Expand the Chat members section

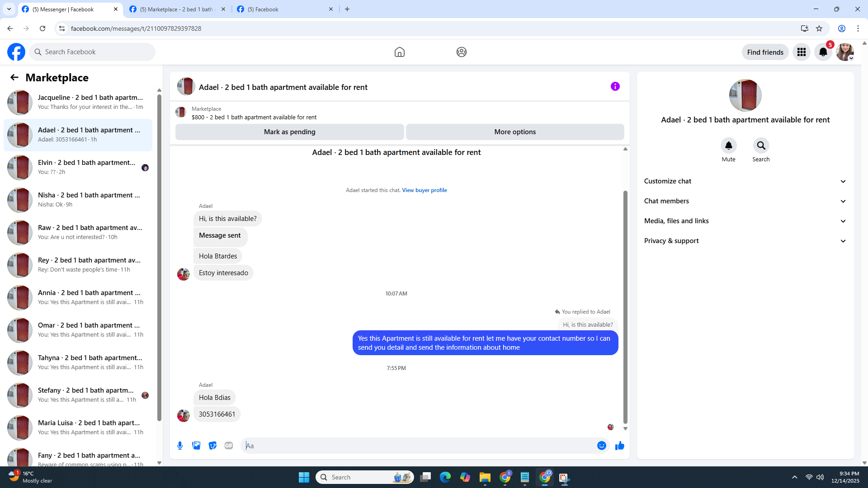tap(745, 201)
